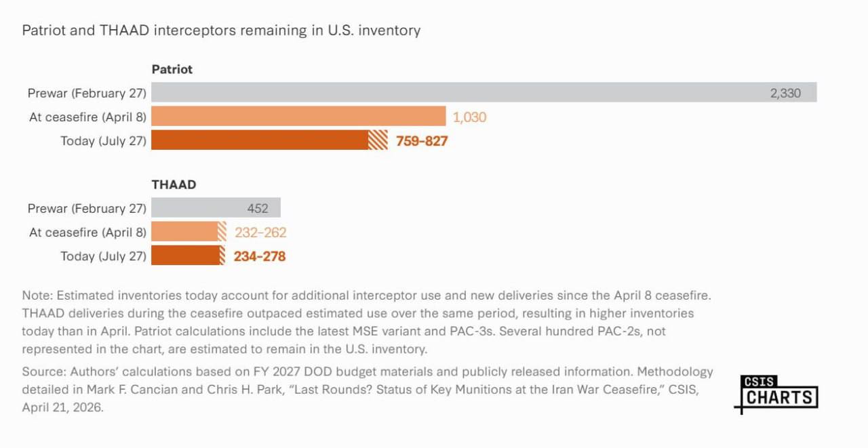
Task: Click the 1,030 value label
Action: coord(469,117)
